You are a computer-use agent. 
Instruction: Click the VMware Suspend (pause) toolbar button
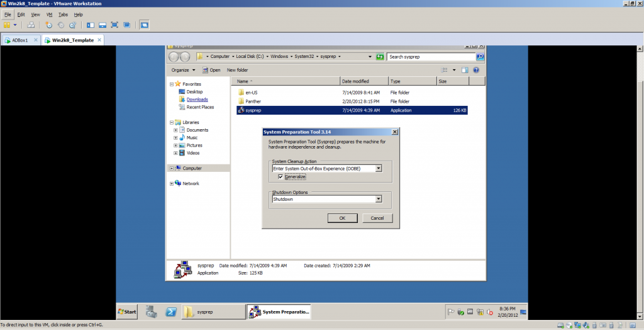(7, 25)
